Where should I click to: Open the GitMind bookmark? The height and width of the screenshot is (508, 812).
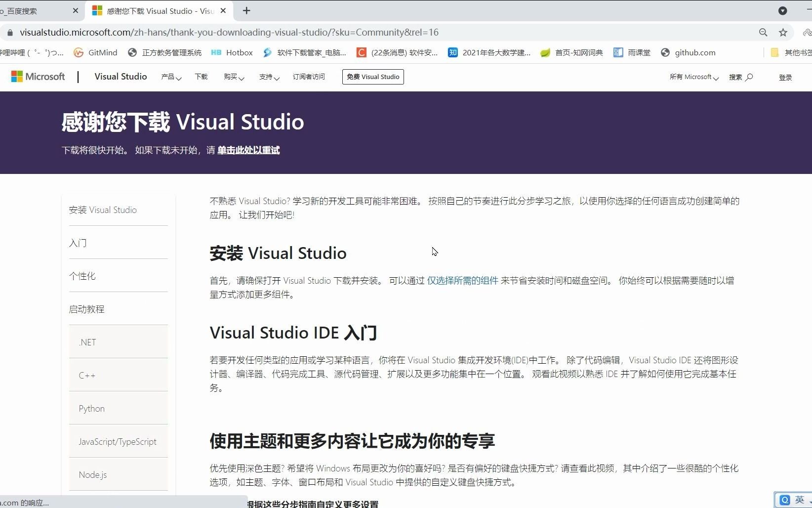pos(95,52)
